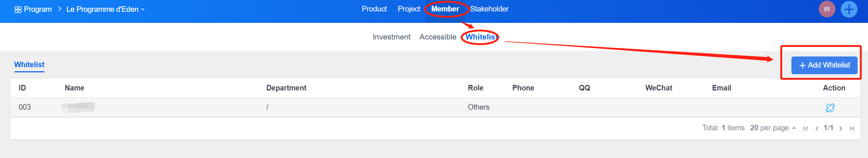This screenshot has width=868, height=158.
Task: Click the plus quick-create icon in header
Action: coord(849,9)
